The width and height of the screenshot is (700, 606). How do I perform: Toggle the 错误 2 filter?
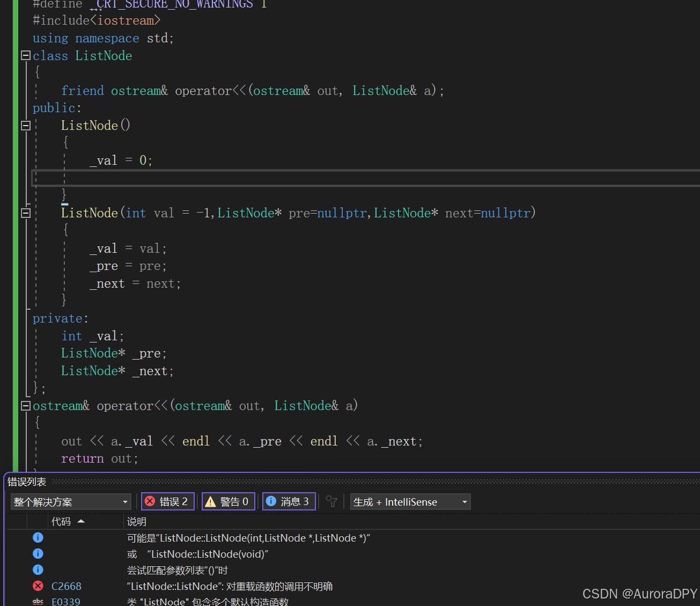coord(168,501)
